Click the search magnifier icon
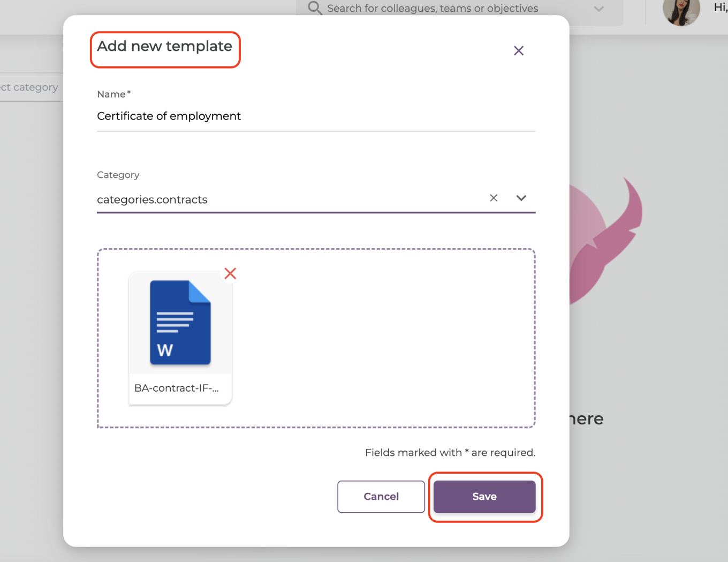Screen dimensions: 728x562 (314, 8)
